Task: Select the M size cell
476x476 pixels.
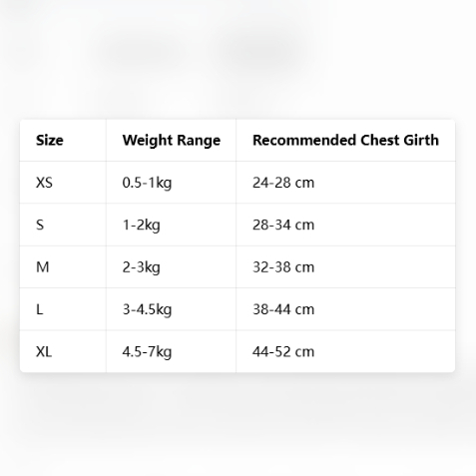Action: pos(63,266)
